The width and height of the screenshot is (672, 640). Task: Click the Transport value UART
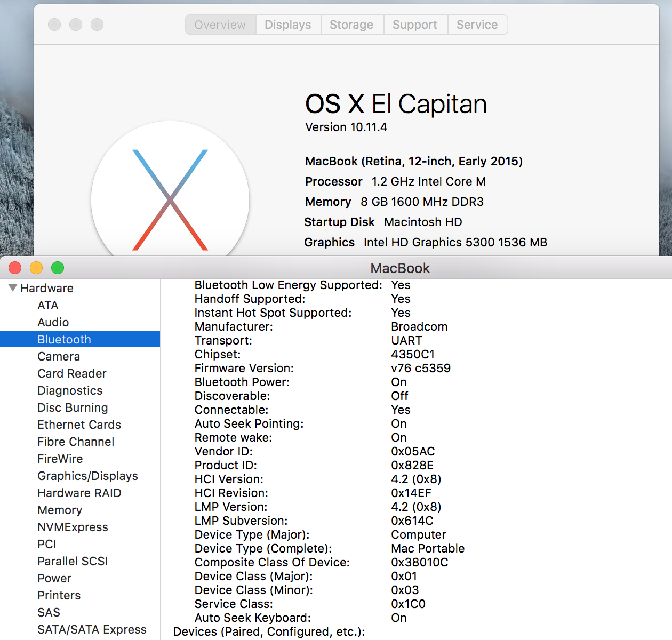pos(406,340)
